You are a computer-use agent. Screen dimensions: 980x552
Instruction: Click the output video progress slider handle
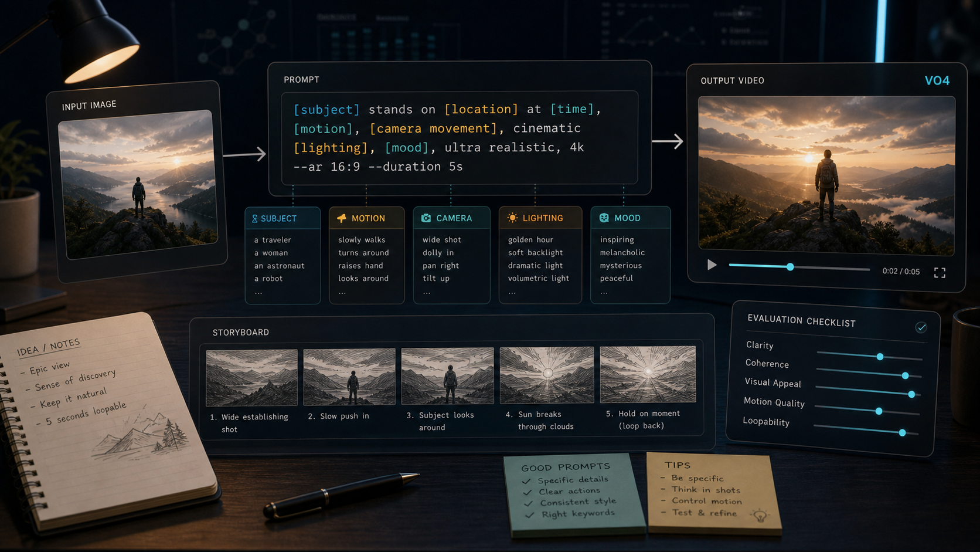pos(790,267)
